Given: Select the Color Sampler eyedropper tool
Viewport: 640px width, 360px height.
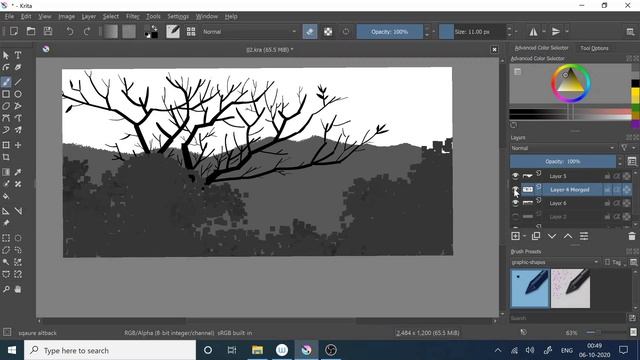Looking at the screenshot, I should tap(18, 172).
